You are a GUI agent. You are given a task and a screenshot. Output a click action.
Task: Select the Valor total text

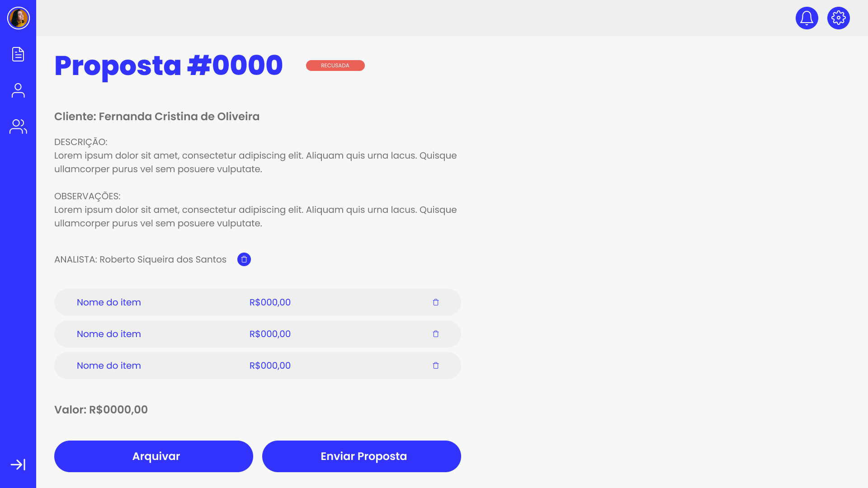tap(101, 409)
